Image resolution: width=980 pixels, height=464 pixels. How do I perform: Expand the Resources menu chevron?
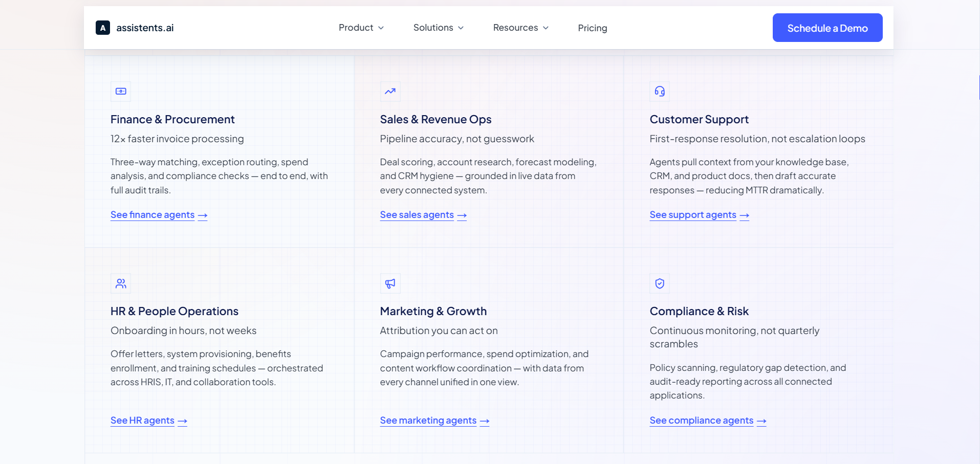(546, 28)
